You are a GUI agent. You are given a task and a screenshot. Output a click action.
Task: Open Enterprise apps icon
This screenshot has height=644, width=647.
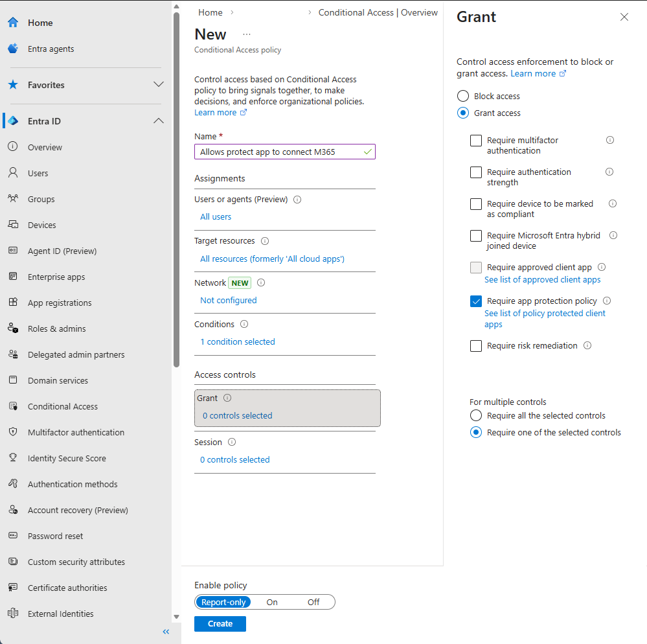click(x=13, y=277)
